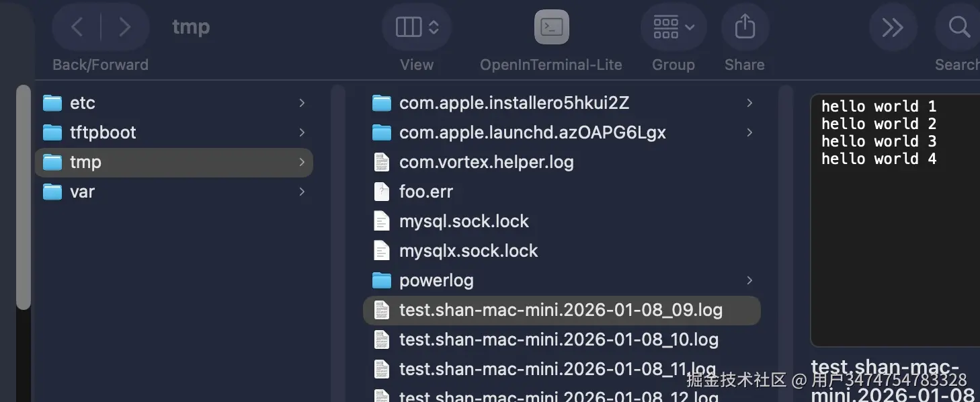The height and width of the screenshot is (402, 980).
Task: Open the com.apple.installero5hkui2Z folder
Action: [514, 103]
